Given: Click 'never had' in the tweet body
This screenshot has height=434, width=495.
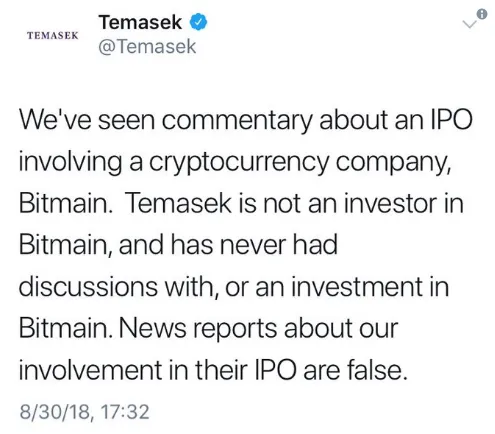Looking at the screenshot, I should (x=279, y=245).
